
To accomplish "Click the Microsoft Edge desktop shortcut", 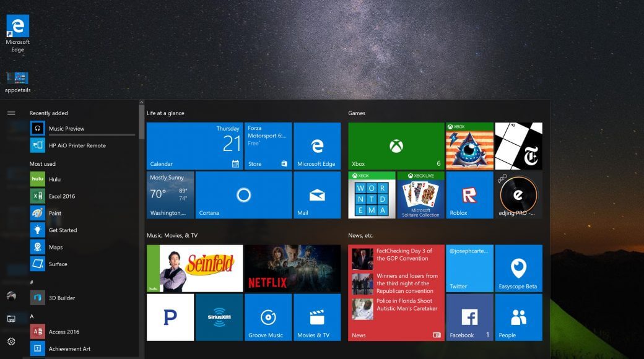I will (18, 33).
